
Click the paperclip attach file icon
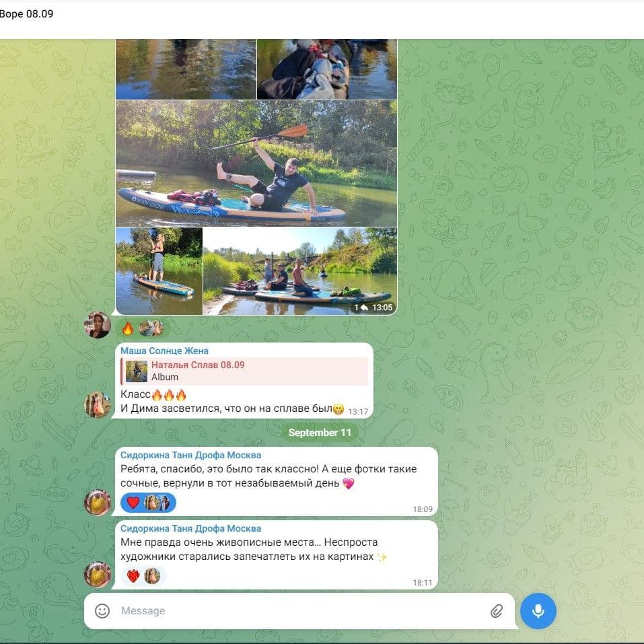pos(496,611)
